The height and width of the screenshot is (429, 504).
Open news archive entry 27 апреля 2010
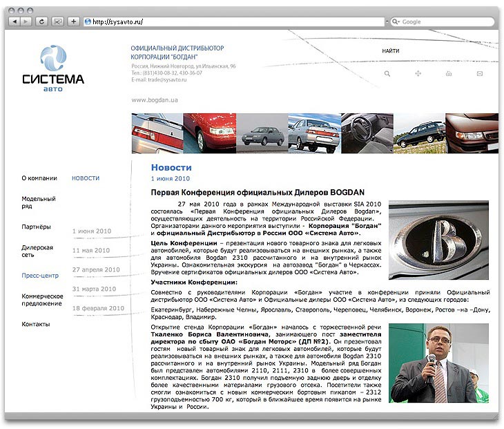pyautogui.click(x=96, y=270)
